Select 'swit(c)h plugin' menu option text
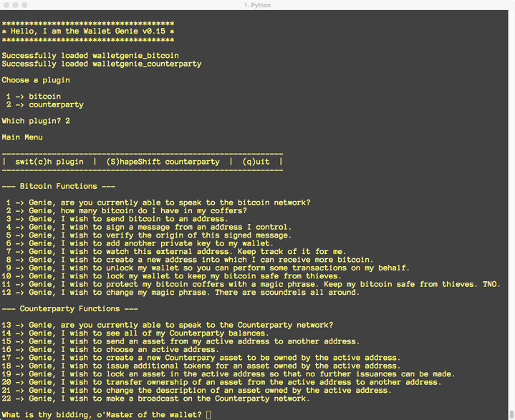Screen dimensions: 515x420 49,162
